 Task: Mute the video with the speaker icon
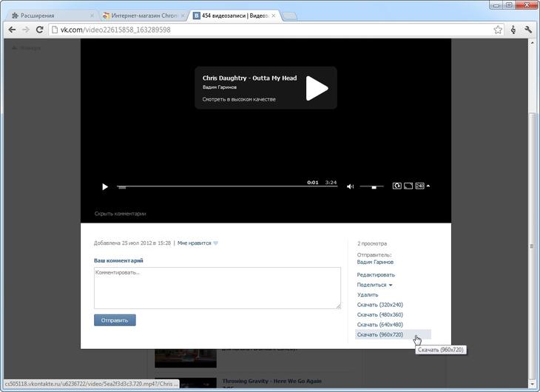tap(350, 186)
